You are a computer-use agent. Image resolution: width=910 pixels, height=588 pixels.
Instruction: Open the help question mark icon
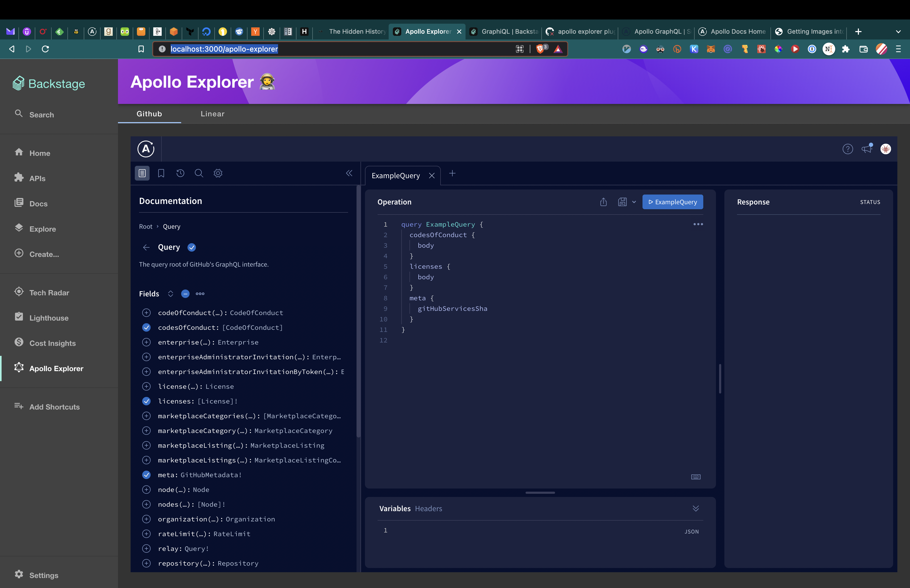pos(848,149)
